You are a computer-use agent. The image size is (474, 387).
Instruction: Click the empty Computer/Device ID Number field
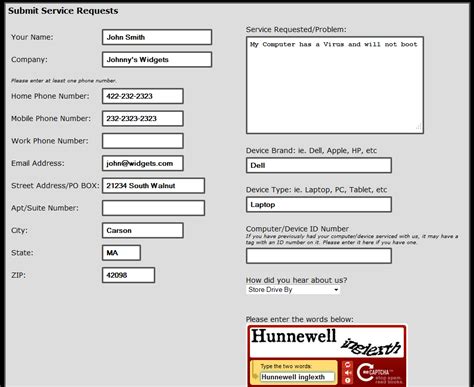[x=319, y=256]
